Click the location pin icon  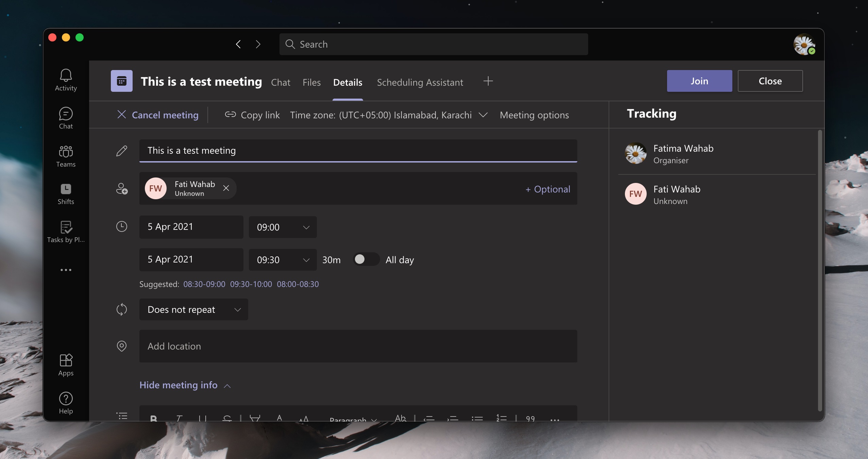tap(121, 345)
